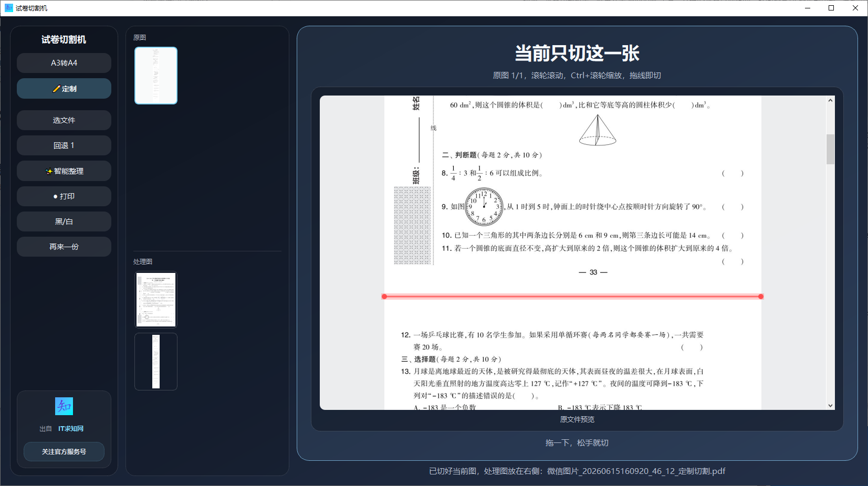Click the 知 logo icon in sidebar
The image size is (868, 486).
coord(64,406)
